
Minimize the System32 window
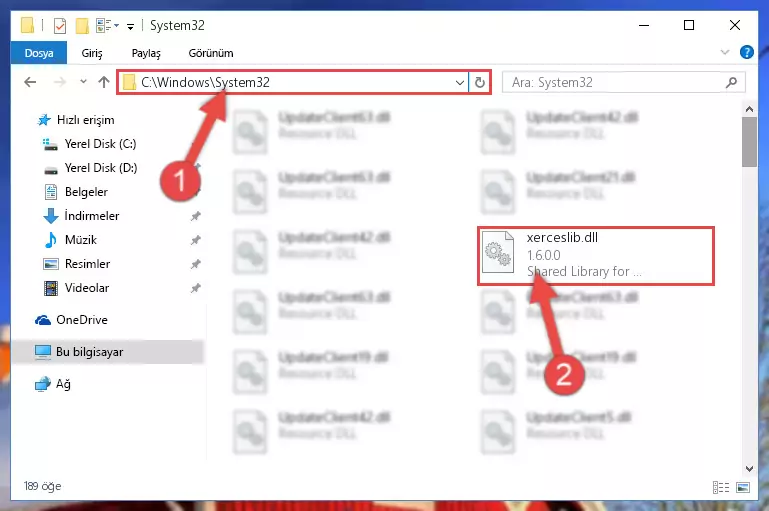click(644, 25)
